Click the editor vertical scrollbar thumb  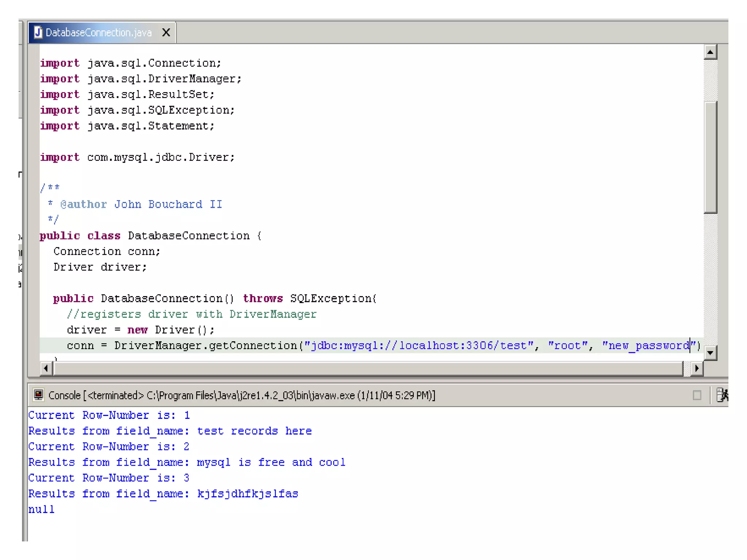[x=710, y=157]
